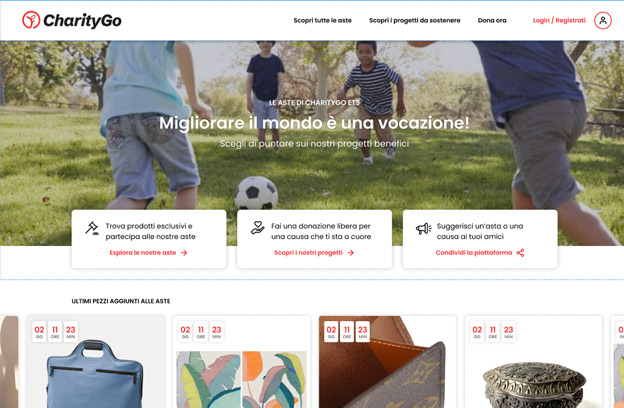Click the megaphone icon

pyautogui.click(x=423, y=228)
